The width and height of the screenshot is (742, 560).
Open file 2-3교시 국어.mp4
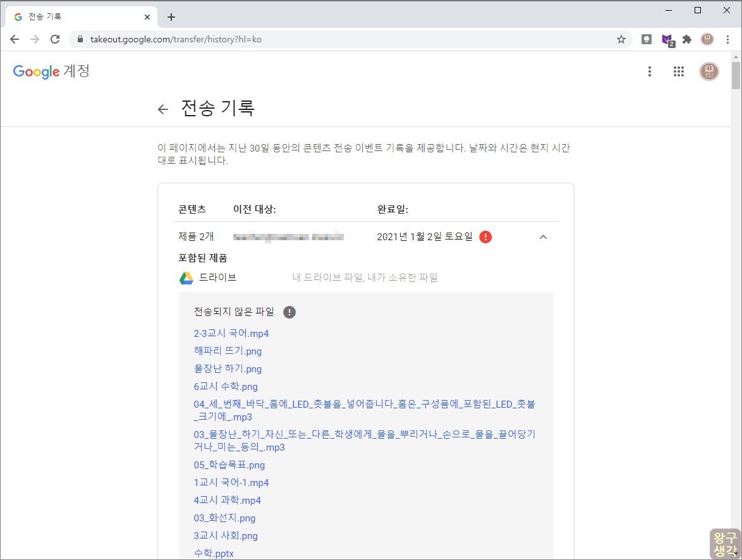(231, 333)
